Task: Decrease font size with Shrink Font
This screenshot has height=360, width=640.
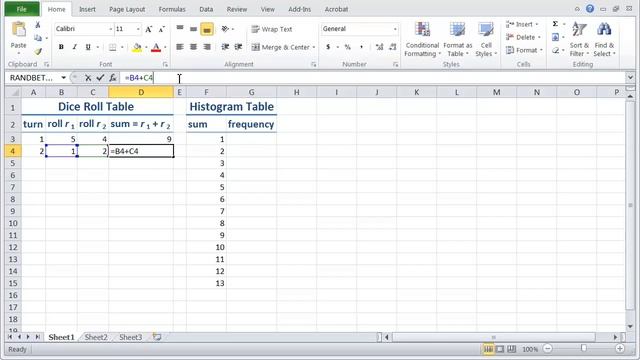Action: 162,29
